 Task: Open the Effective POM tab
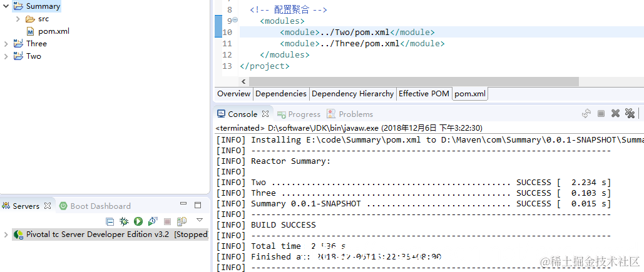coord(424,94)
